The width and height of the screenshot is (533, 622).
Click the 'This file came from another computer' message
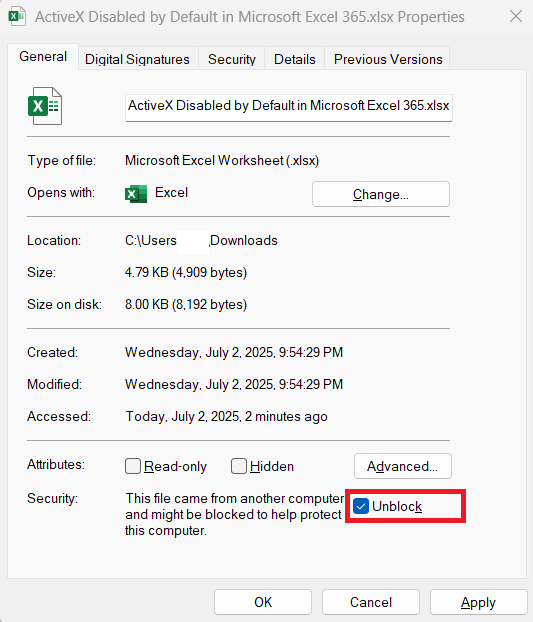[x=235, y=514]
